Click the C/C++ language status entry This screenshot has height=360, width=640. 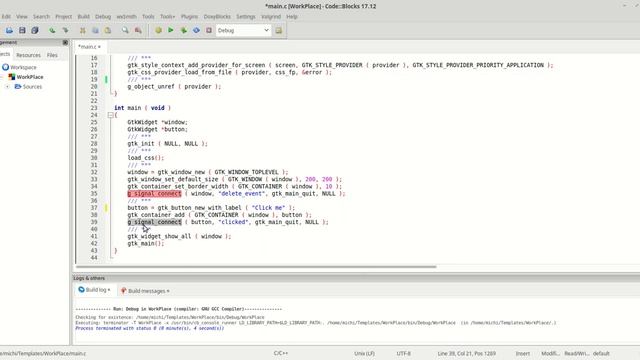(x=281, y=353)
